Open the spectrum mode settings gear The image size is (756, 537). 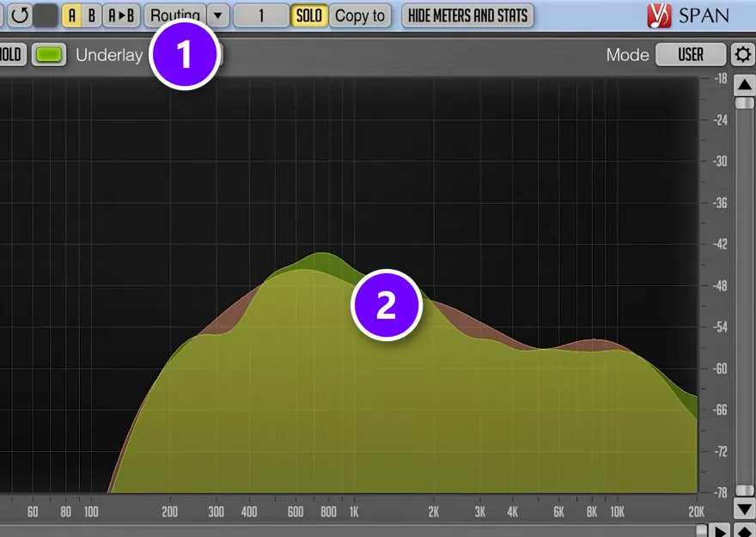[x=742, y=54]
